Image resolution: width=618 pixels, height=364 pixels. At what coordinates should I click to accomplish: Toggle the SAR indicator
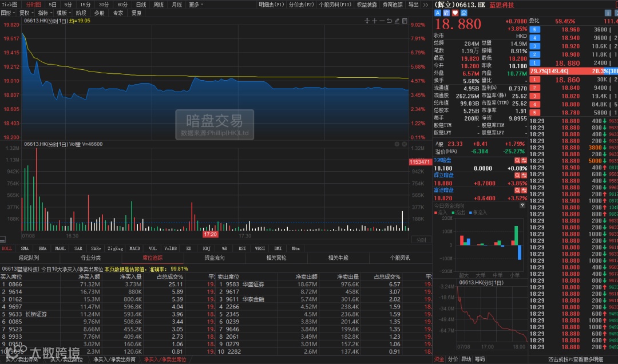point(78,248)
